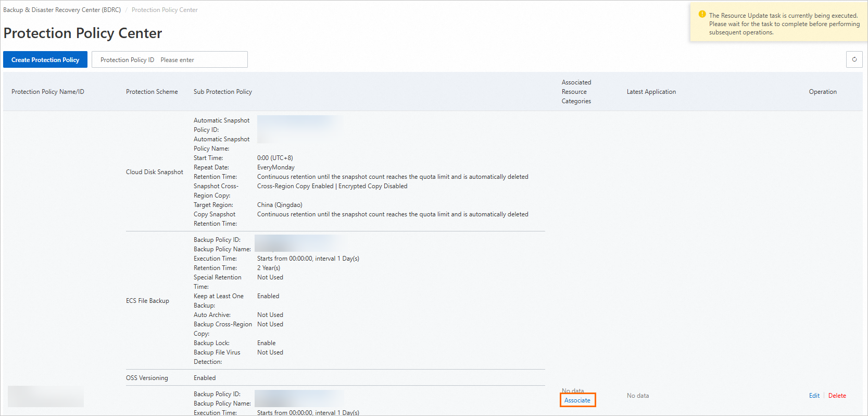Viewport: 868px width, 416px height.
Task: Click Protection Policy Name/ID column header
Action: coord(48,92)
